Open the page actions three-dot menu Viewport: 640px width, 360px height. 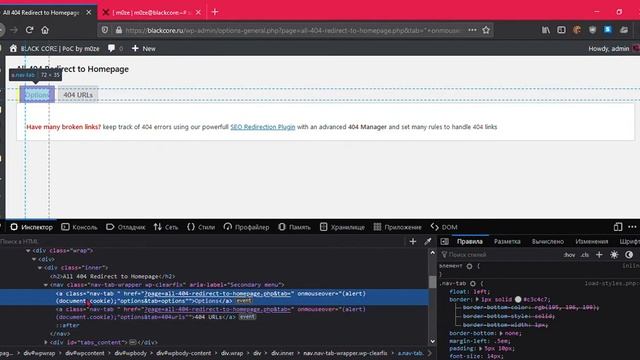tap(472, 30)
